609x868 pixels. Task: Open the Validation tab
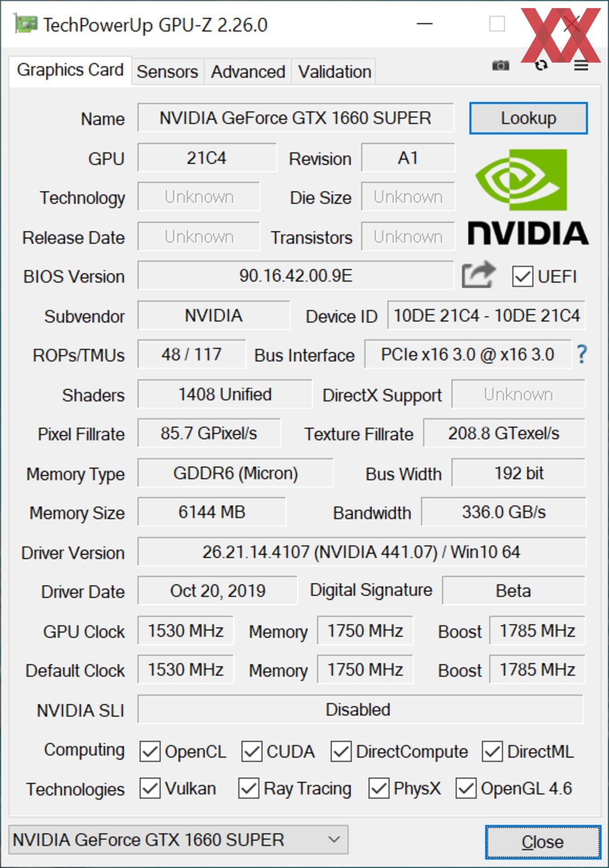coord(334,72)
